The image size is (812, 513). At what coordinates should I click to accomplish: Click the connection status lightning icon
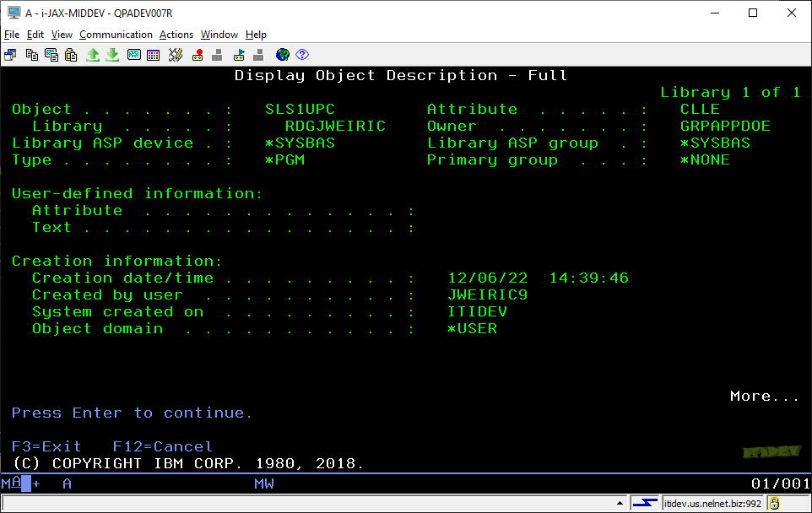pyautogui.click(x=646, y=505)
